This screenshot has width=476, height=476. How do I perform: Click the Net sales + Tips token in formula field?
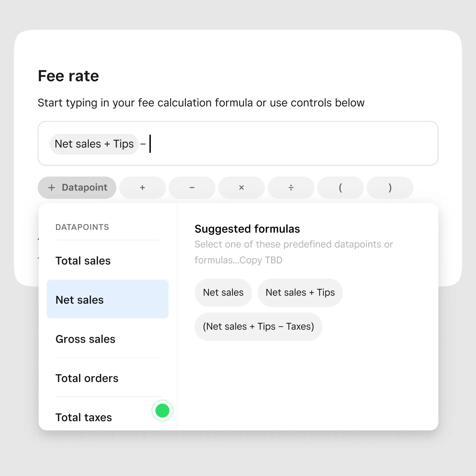[x=94, y=144]
